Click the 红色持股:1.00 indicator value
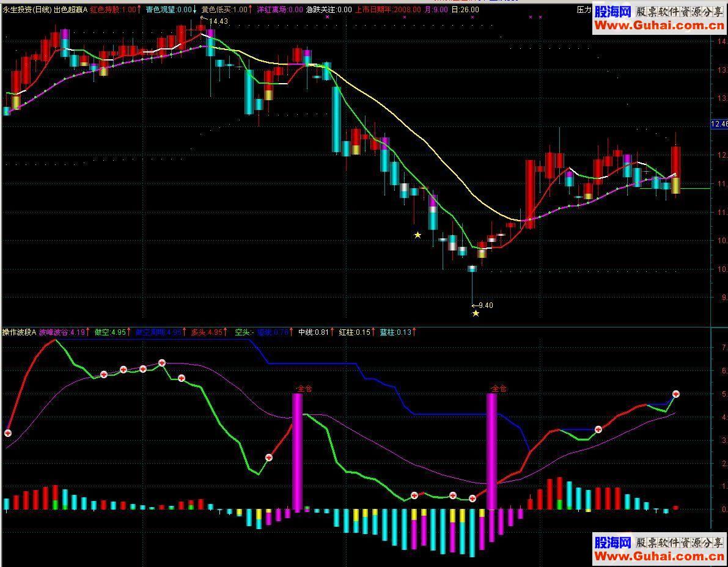The width and height of the screenshot is (728, 567). [114, 9]
